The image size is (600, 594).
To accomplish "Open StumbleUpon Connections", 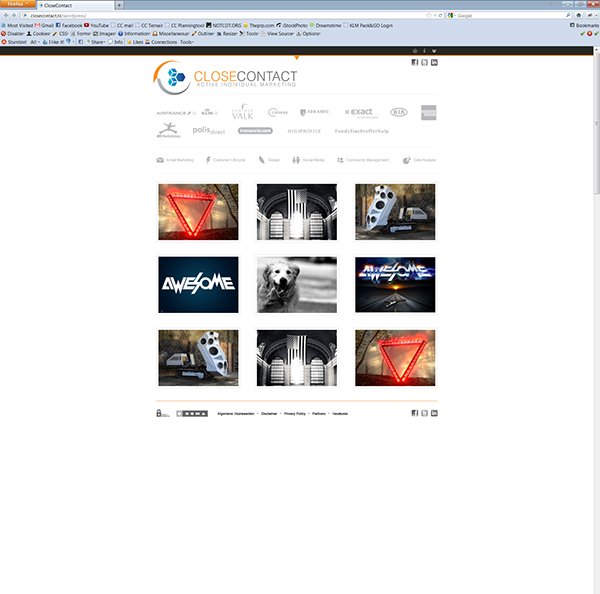I will point(161,42).
